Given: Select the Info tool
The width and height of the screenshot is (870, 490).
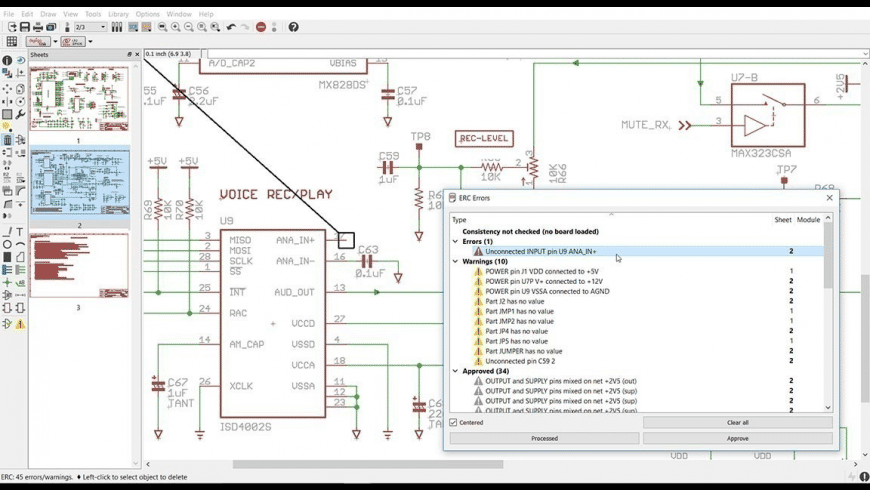Looking at the screenshot, I should tap(7, 60).
